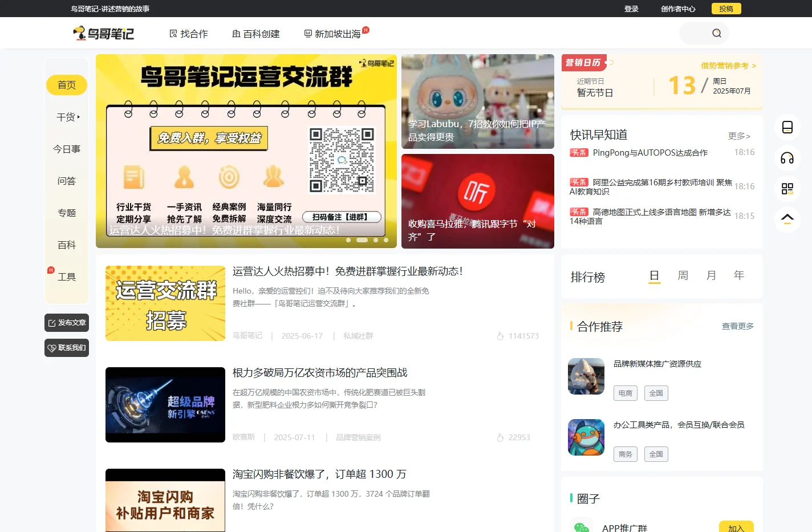Click the WeChat icon beside APP推广群

pyautogui.click(x=581, y=528)
